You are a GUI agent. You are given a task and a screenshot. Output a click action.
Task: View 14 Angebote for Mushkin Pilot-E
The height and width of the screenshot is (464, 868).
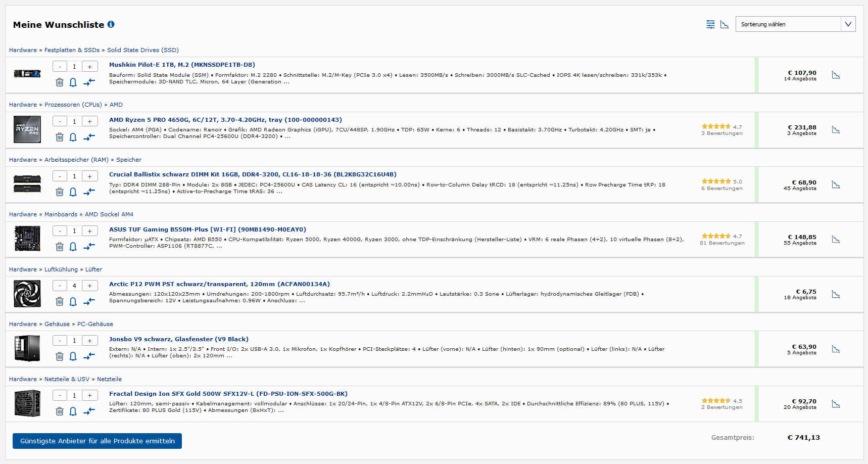tap(800, 79)
